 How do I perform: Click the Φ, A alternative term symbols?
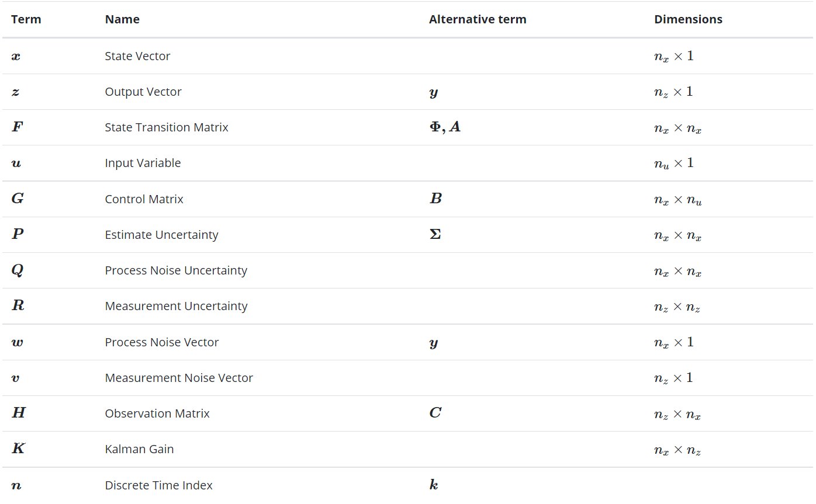(x=445, y=127)
